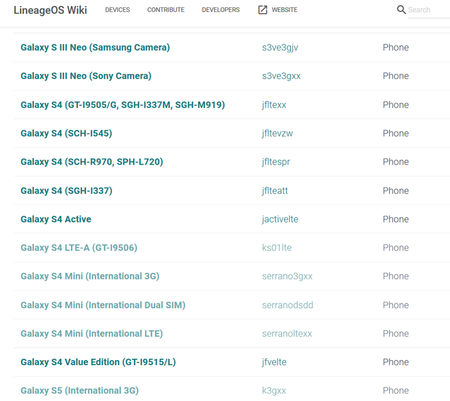
Task: Open the DEVELOPERS menu
Action: pyautogui.click(x=221, y=10)
